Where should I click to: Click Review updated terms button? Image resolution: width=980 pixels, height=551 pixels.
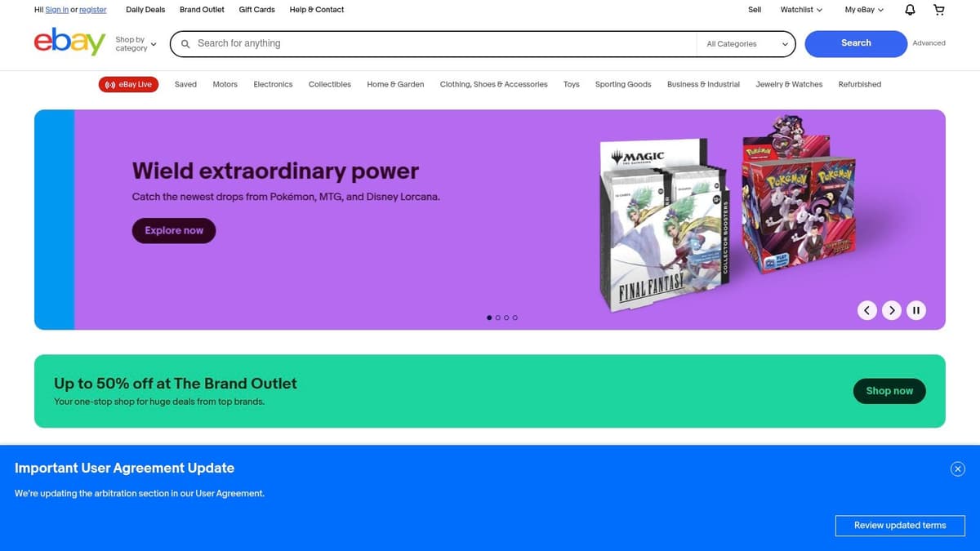(x=900, y=526)
